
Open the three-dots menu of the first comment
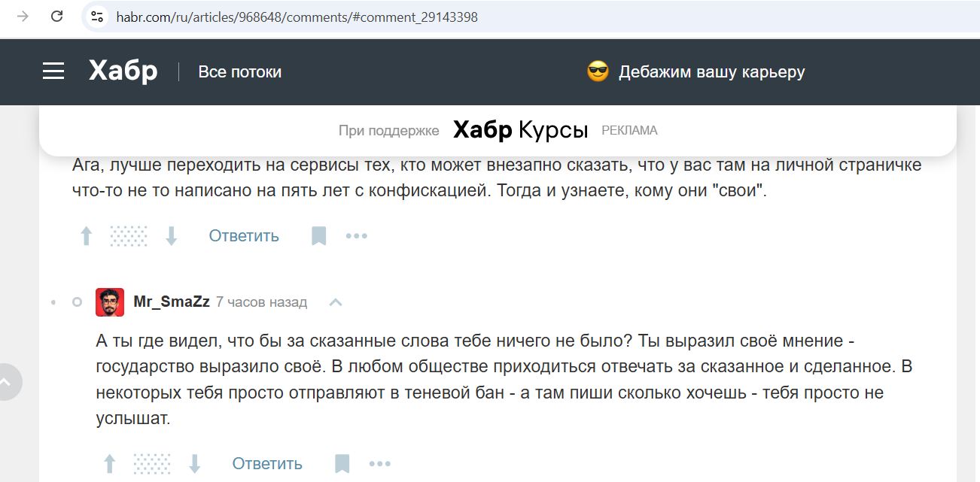point(356,236)
